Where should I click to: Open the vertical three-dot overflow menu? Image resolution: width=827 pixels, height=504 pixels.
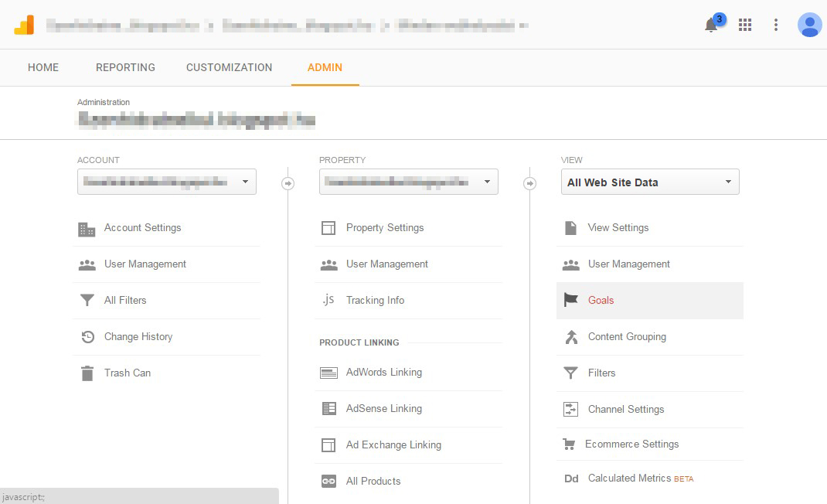[776, 25]
